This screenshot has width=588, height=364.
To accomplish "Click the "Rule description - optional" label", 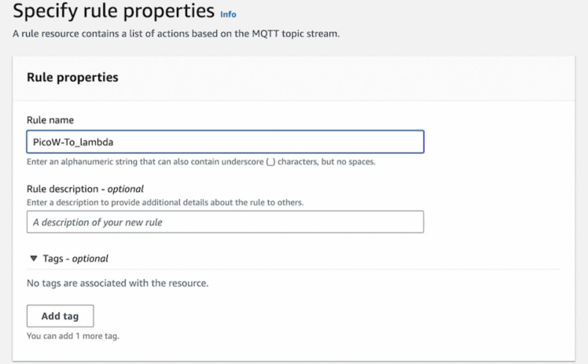I will tap(85, 189).
